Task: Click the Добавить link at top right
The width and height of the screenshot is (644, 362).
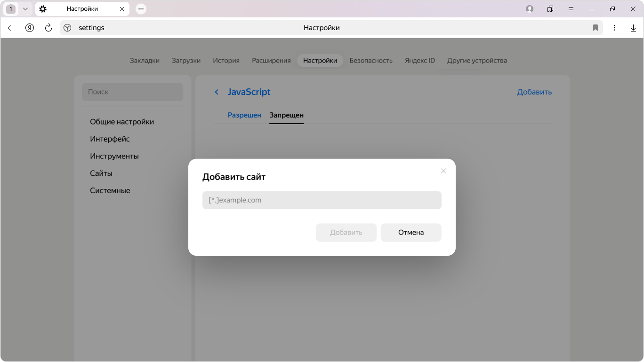Action: coord(534,92)
